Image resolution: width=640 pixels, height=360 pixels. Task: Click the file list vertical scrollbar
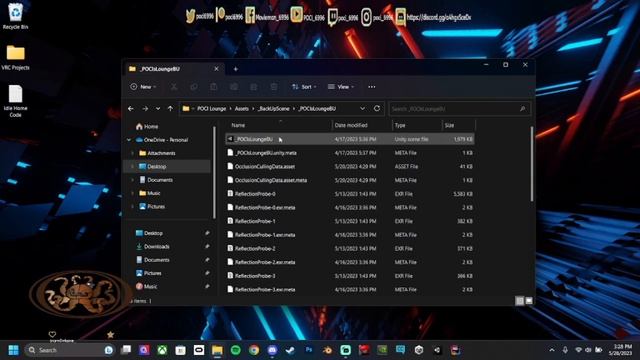pos(531,163)
